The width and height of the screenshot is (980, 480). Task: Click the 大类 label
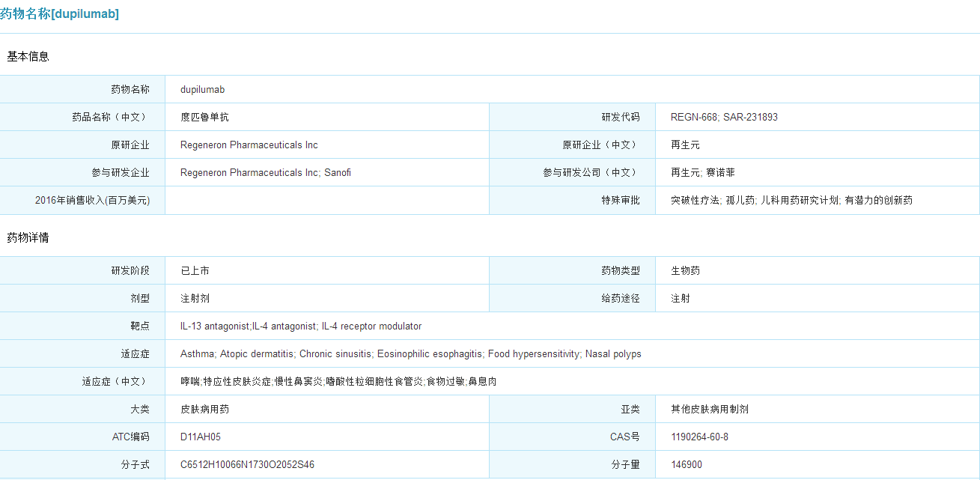(140, 409)
